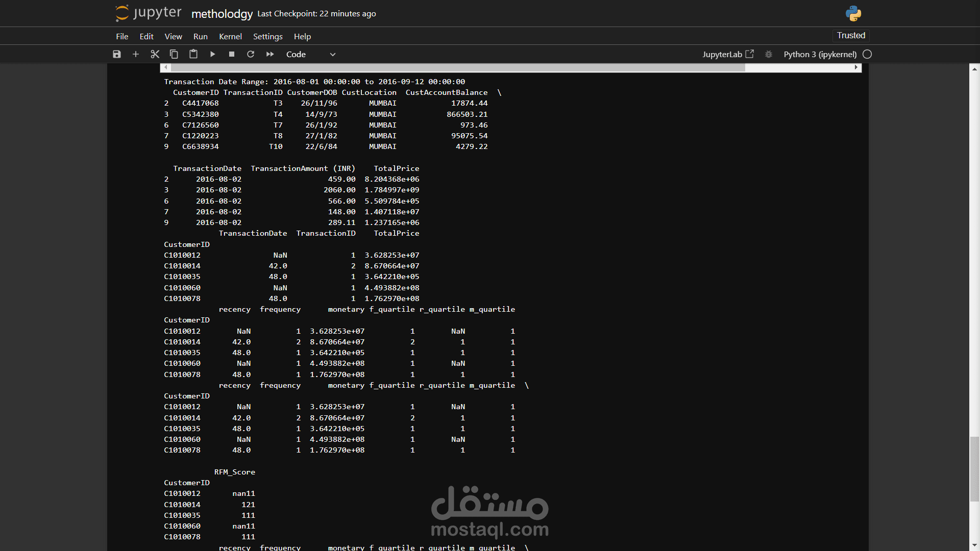
Task: Click the horizontal output scrollbar right arrow
Action: [856, 67]
